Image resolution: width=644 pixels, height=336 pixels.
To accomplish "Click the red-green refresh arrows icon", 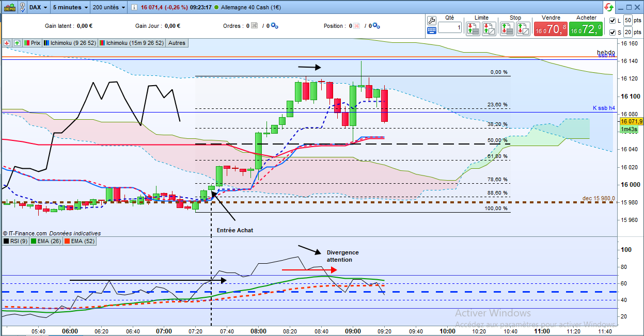I will point(609,8).
